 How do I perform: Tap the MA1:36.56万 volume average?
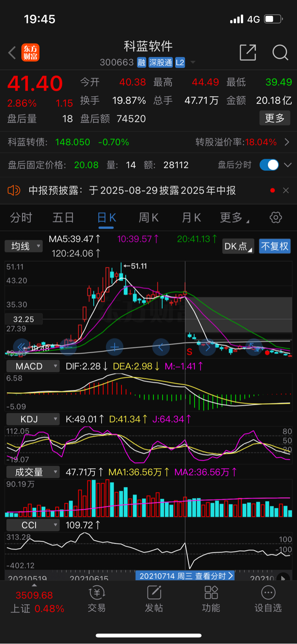click(139, 472)
